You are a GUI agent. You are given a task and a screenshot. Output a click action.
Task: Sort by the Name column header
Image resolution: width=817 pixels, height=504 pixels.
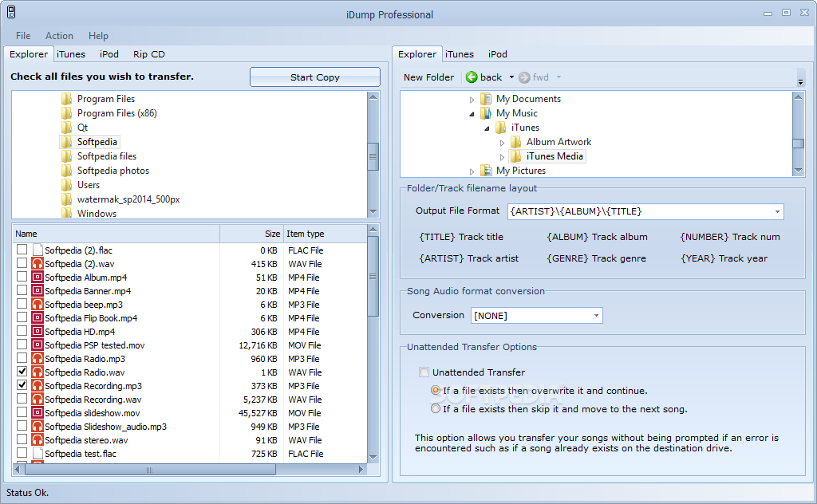click(x=116, y=234)
